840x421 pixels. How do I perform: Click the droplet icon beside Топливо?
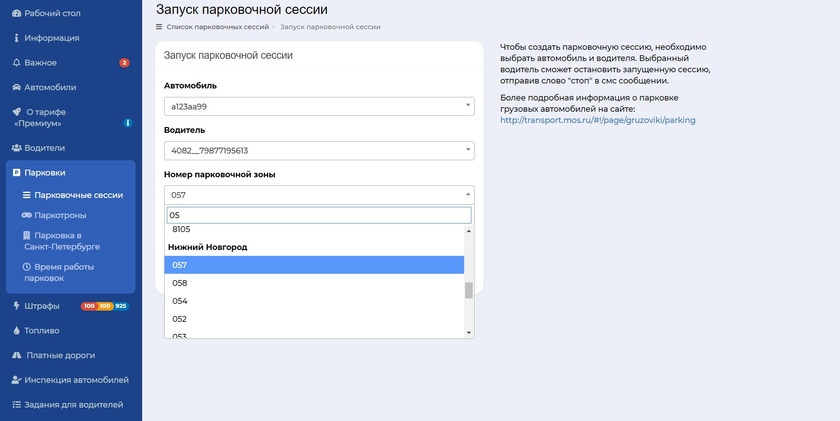tap(16, 330)
